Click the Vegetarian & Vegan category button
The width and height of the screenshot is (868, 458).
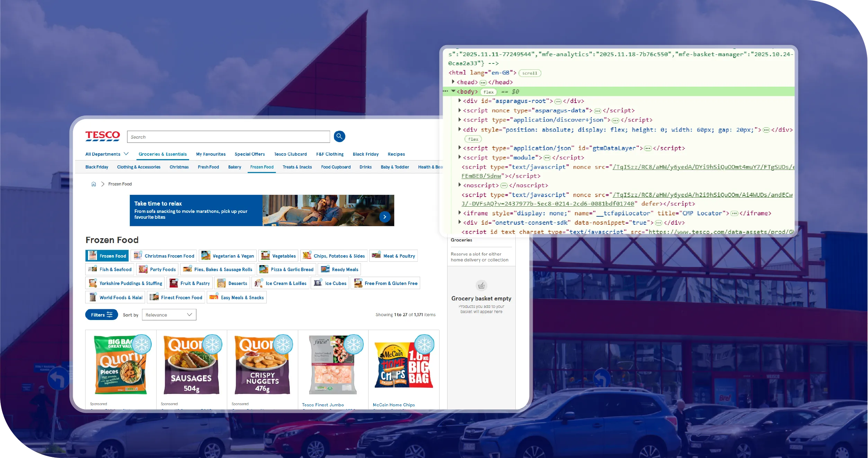(228, 256)
